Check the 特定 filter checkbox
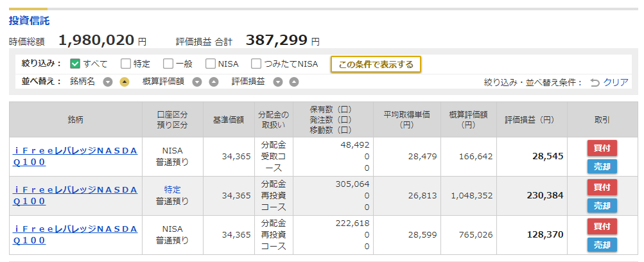This screenshot has width=644, height=262. 125,64
